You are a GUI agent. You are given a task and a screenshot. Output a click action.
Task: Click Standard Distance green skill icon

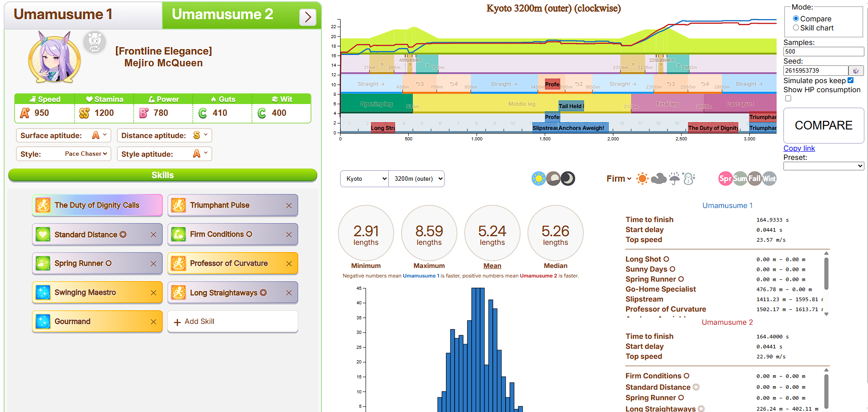[43, 234]
